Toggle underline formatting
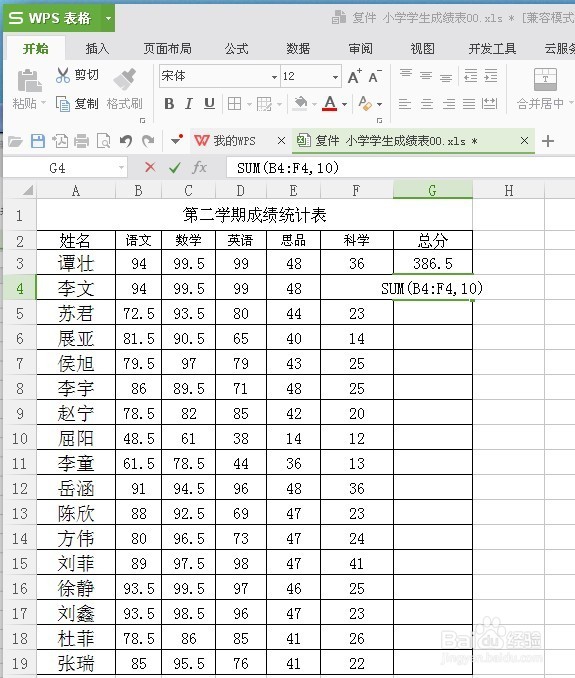The width and height of the screenshot is (575, 678). [x=209, y=104]
